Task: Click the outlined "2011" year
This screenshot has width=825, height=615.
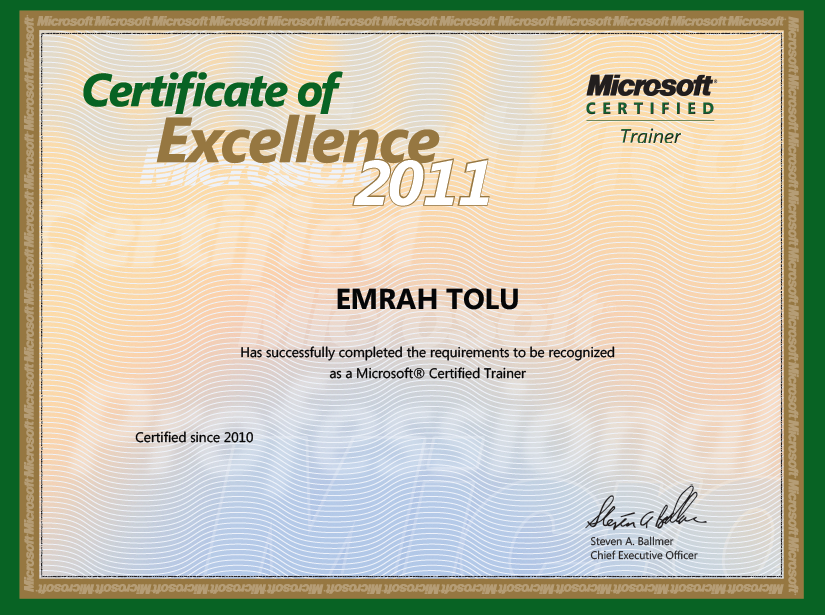Action: pyautogui.click(x=422, y=183)
